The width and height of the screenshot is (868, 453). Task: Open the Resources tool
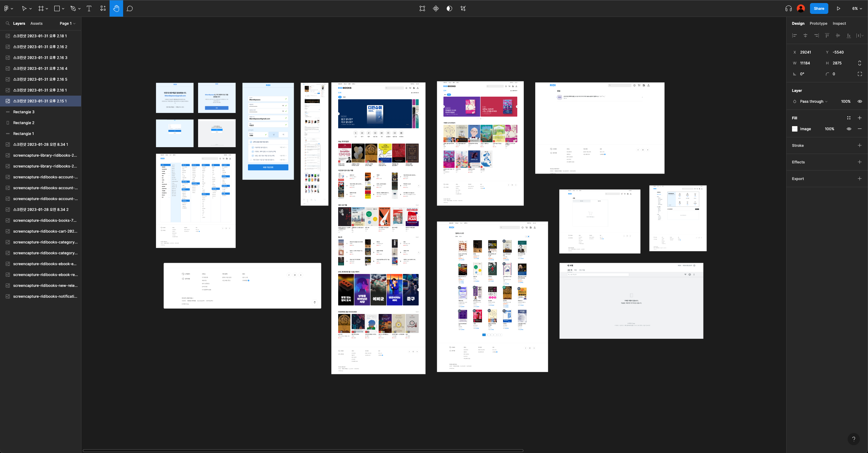click(103, 8)
